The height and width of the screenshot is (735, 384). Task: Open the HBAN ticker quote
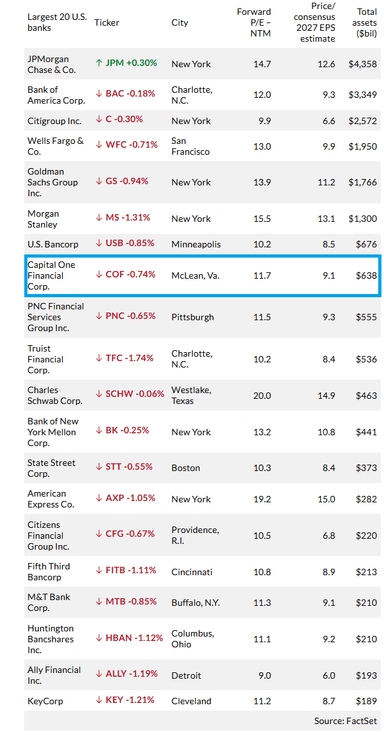pyautogui.click(x=129, y=638)
